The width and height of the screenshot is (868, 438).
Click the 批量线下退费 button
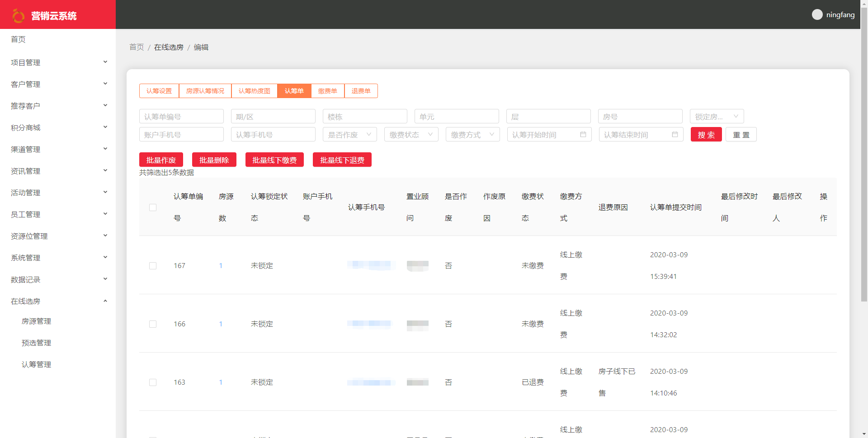pyautogui.click(x=342, y=160)
